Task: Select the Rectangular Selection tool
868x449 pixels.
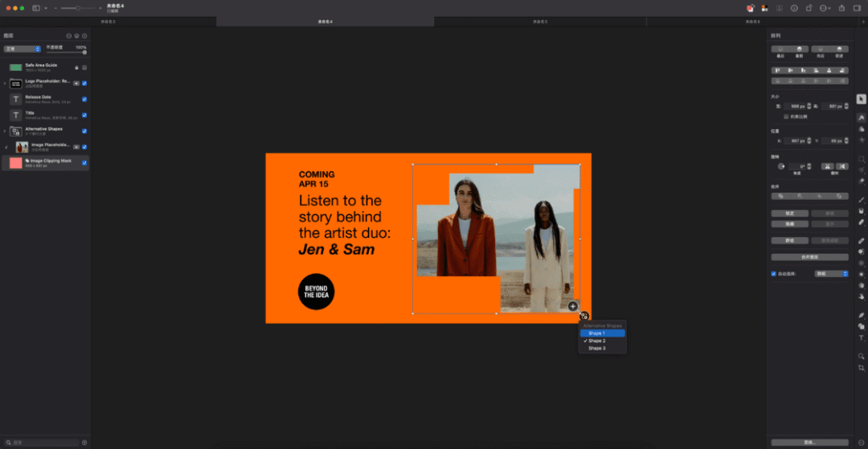Action: click(861, 159)
